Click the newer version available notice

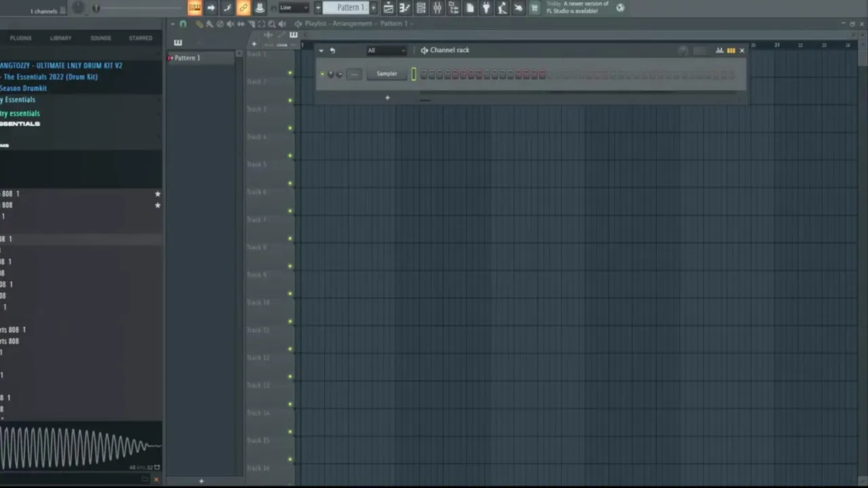(578, 7)
